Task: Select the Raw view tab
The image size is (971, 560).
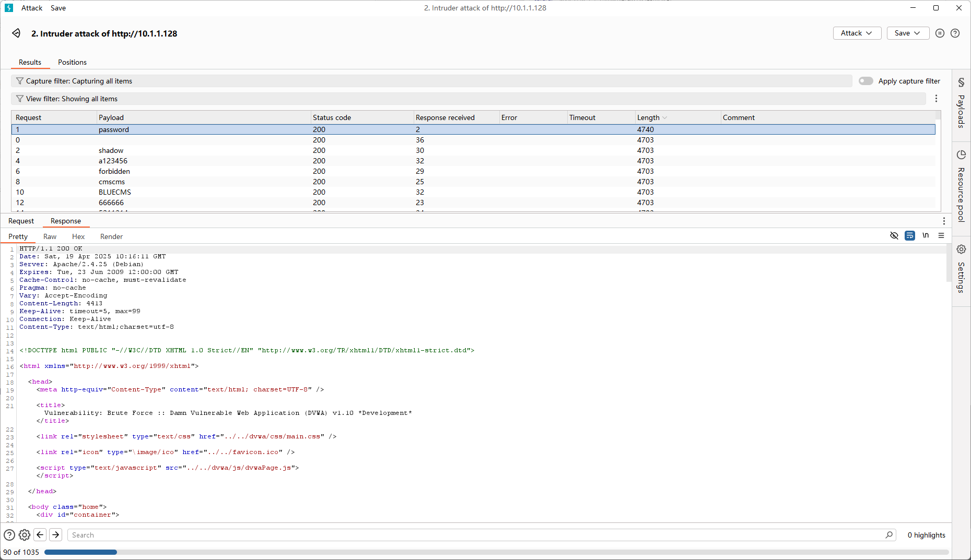Action: (x=50, y=236)
